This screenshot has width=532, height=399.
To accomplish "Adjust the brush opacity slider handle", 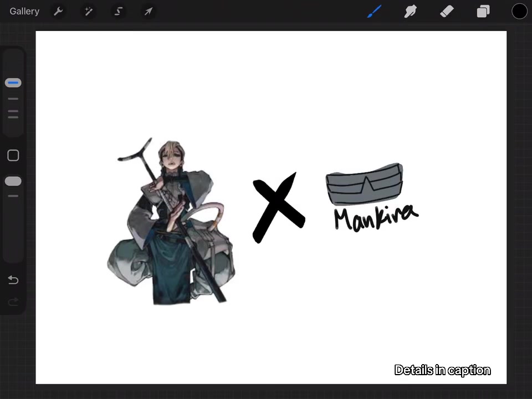I will tap(13, 181).
